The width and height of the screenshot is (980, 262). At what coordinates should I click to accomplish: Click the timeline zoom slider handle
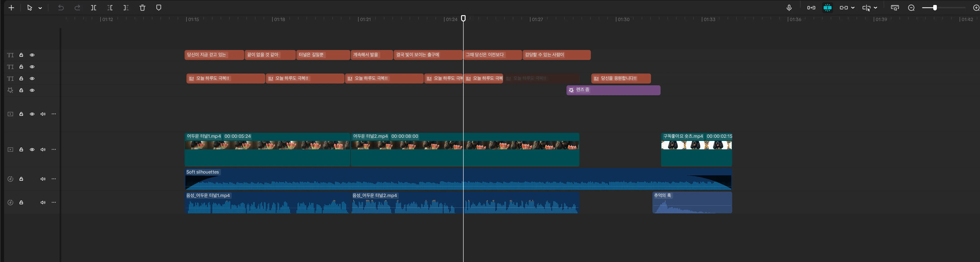coord(935,8)
